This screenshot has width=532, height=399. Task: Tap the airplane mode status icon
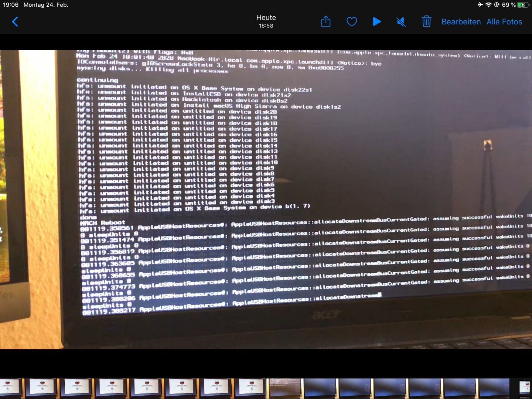click(480, 5)
